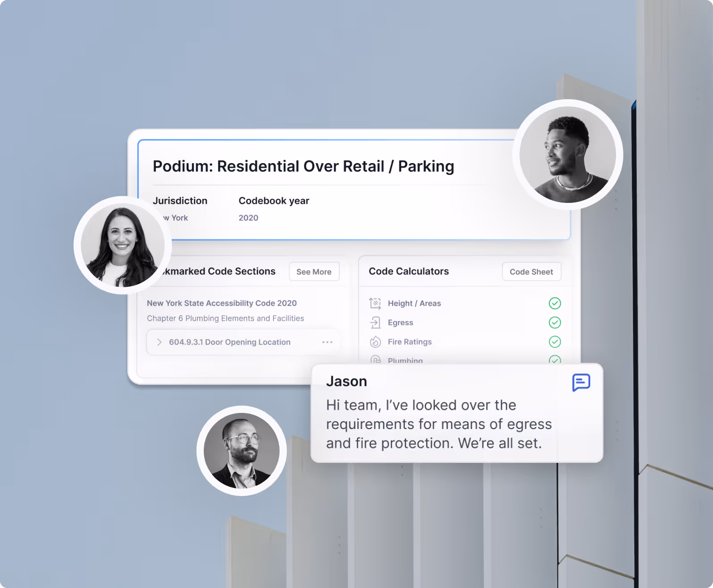Click the See More button
Viewport: 713px width, 588px height.
tap(314, 272)
